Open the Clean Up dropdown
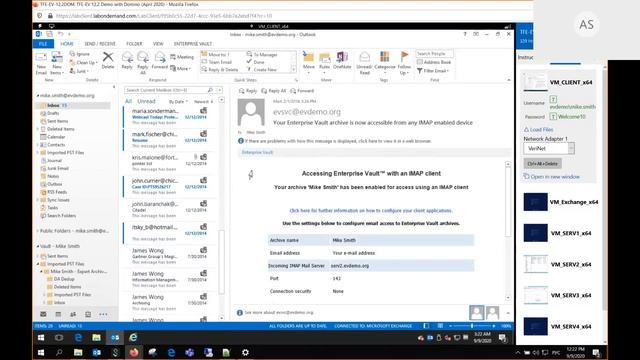Screen dimensions: 640x360 [x=83, y=62]
